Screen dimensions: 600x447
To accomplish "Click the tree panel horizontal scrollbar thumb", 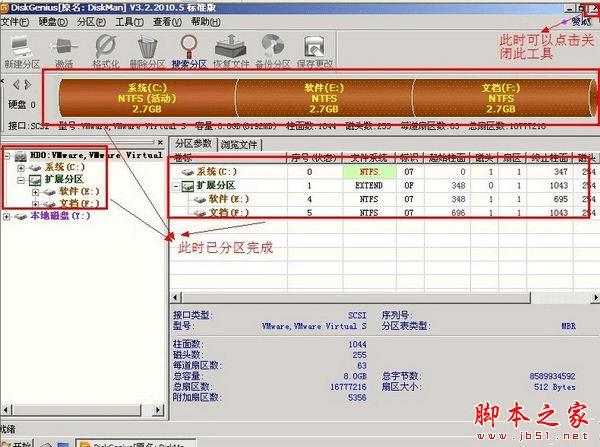I will click(76, 410).
